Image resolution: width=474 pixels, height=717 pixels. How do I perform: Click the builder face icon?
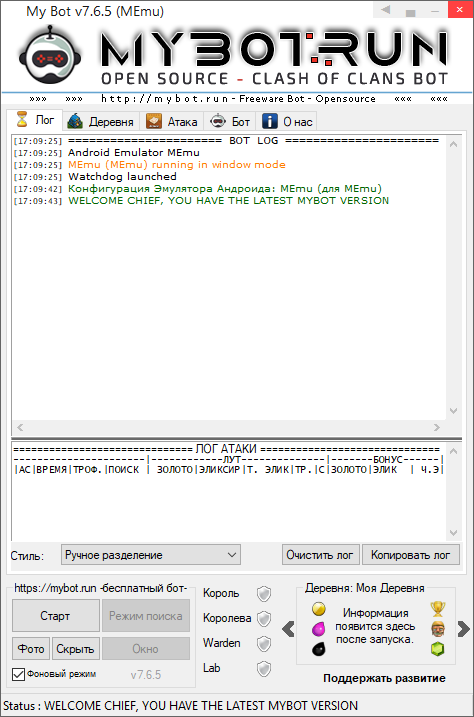pyautogui.click(x=437, y=629)
